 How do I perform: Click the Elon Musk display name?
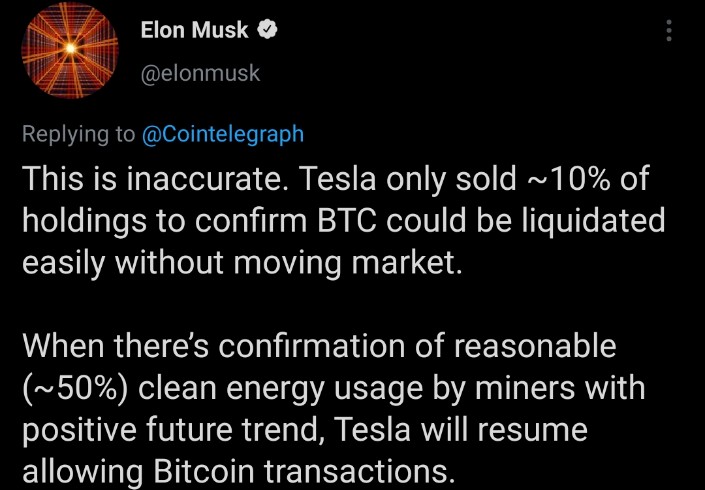point(194,30)
